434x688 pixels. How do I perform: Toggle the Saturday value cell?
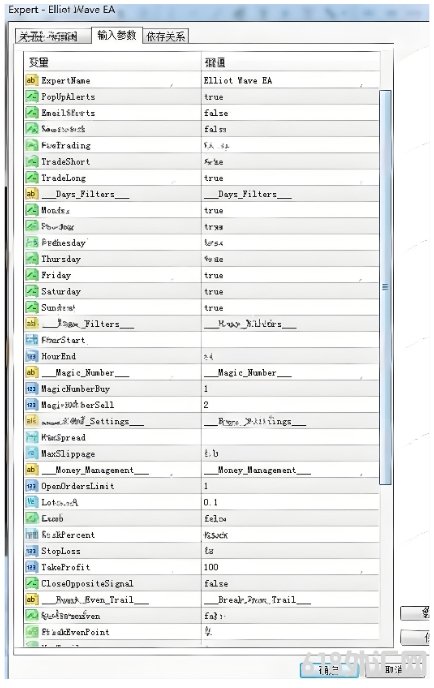point(290,291)
